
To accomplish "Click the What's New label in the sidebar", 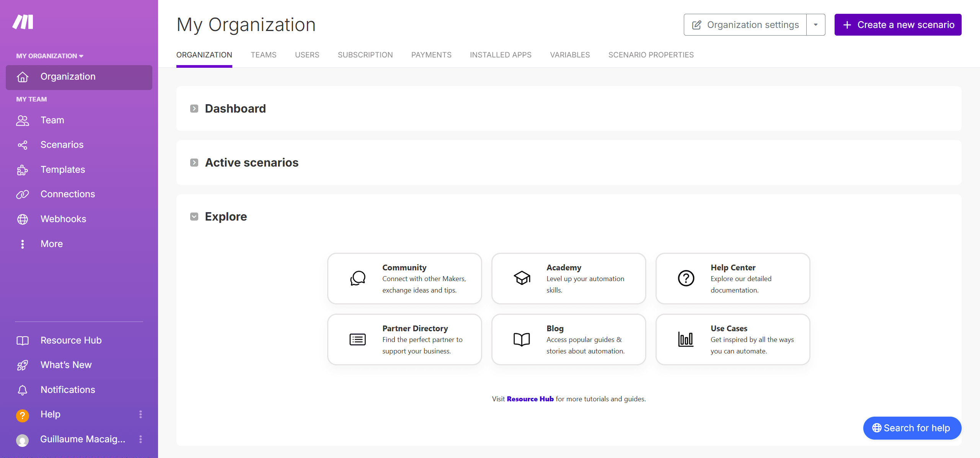I will (66, 365).
